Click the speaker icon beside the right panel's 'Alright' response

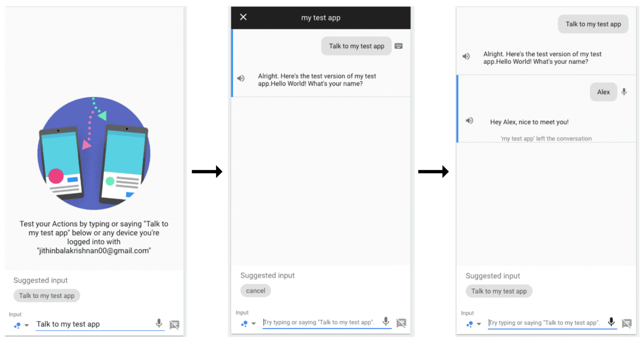tap(466, 56)
